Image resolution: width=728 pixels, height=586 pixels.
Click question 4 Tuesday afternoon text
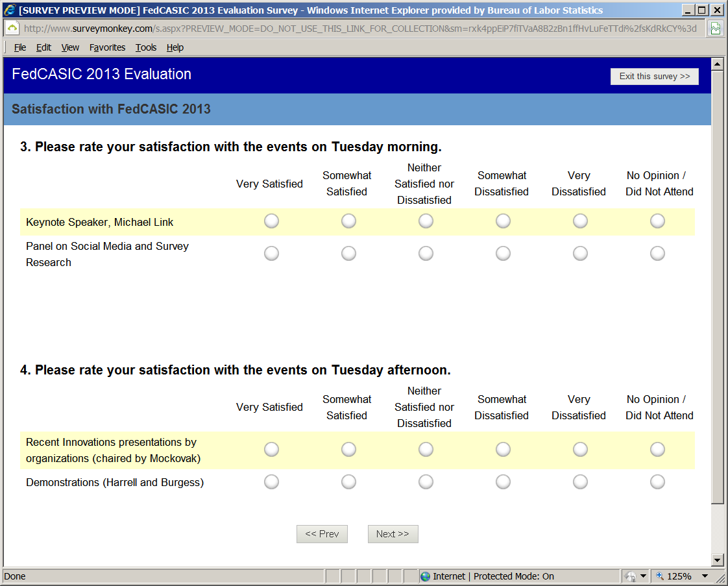pos(236,370)
